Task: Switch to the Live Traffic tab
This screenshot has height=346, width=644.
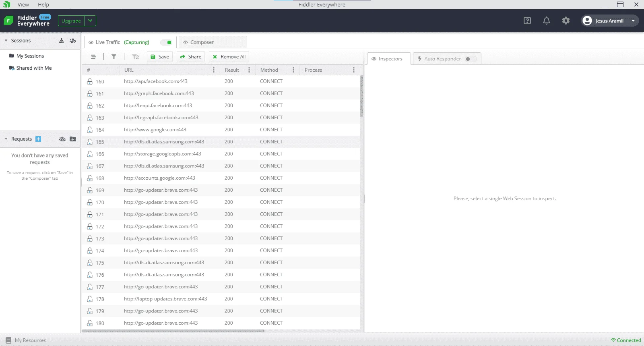Action: coord(130,42)
